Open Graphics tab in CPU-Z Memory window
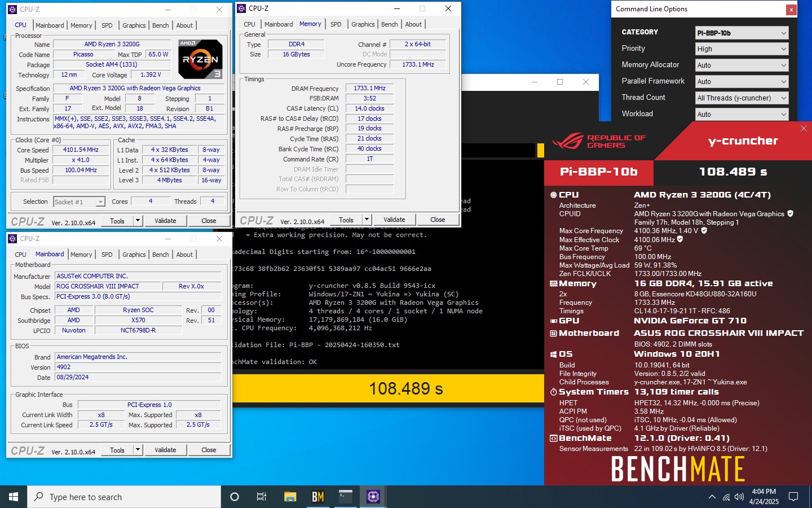 (x=363, y=24)
